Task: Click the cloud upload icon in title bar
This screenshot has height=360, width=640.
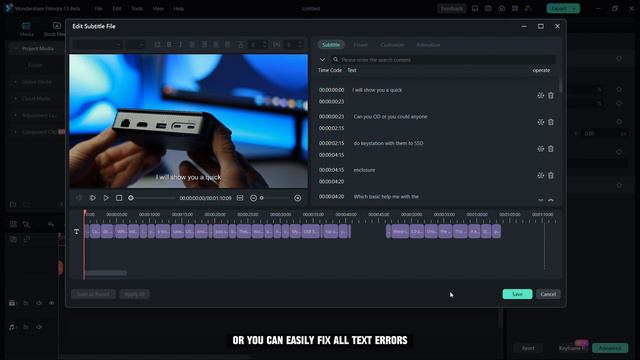Action: 501,9
